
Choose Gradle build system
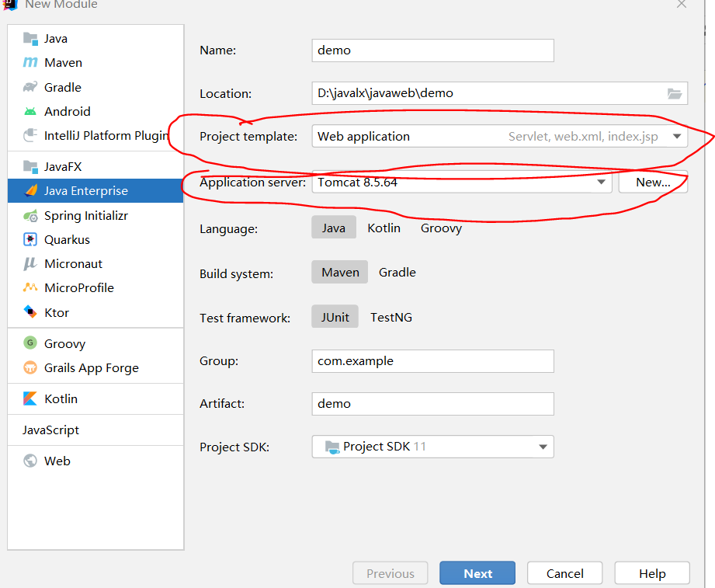[397, 273]
